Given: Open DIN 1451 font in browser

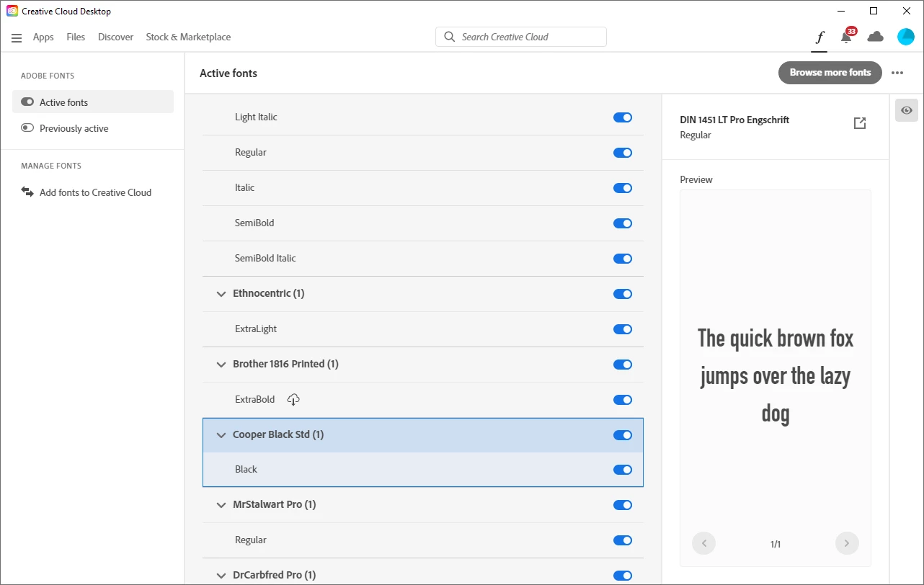Looking at the screenshot, I should [x=859, y=123].
